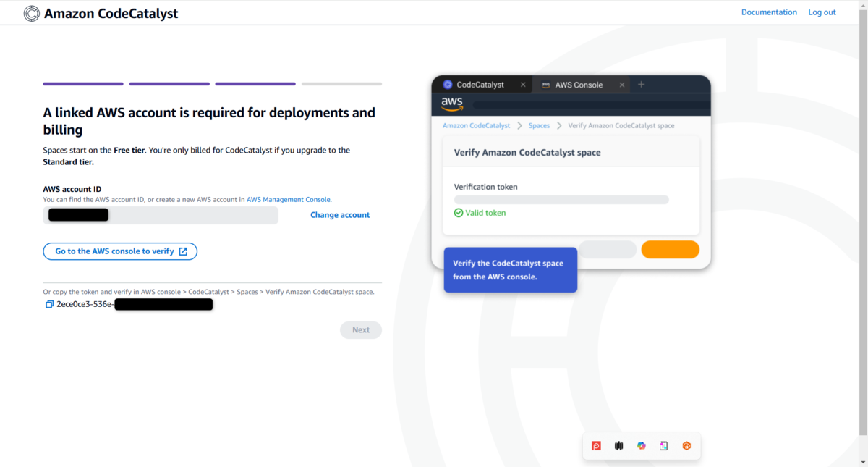Click the orange hexagon icon in floating toolbar
The width and height of the screenshot is (868, 467).
(x=686, y=446)
